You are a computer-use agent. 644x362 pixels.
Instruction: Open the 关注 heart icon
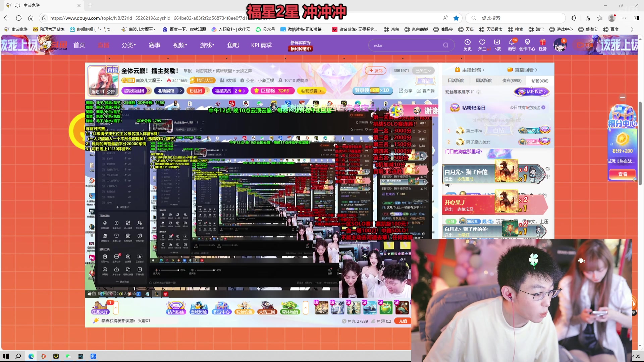482,45
